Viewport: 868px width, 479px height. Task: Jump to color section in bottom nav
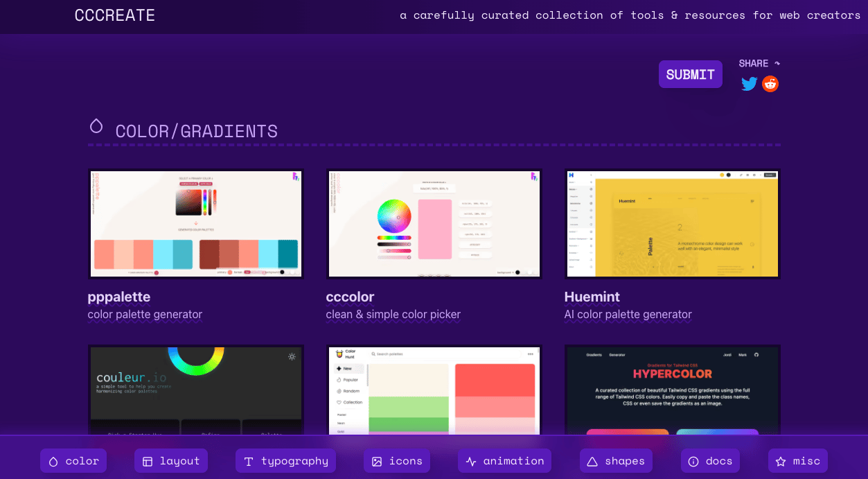coord(73,461)
